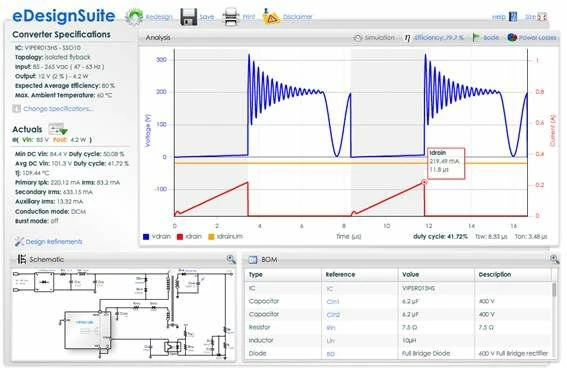
Task: Click the Redesign gear icon
Action: (x=134, y=17)
